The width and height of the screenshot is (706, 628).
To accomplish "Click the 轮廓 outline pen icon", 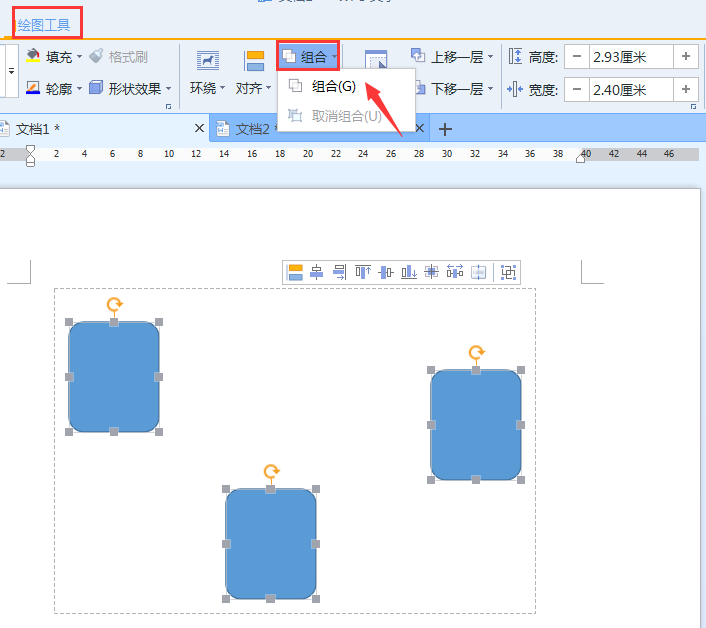I will pos(33,88).
